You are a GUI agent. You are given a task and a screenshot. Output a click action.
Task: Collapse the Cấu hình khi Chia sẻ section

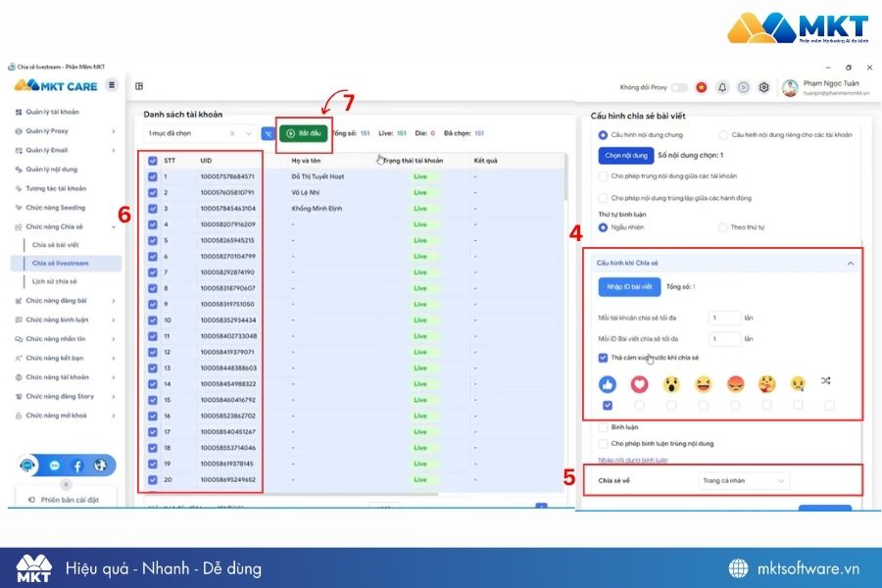point(850,264)
